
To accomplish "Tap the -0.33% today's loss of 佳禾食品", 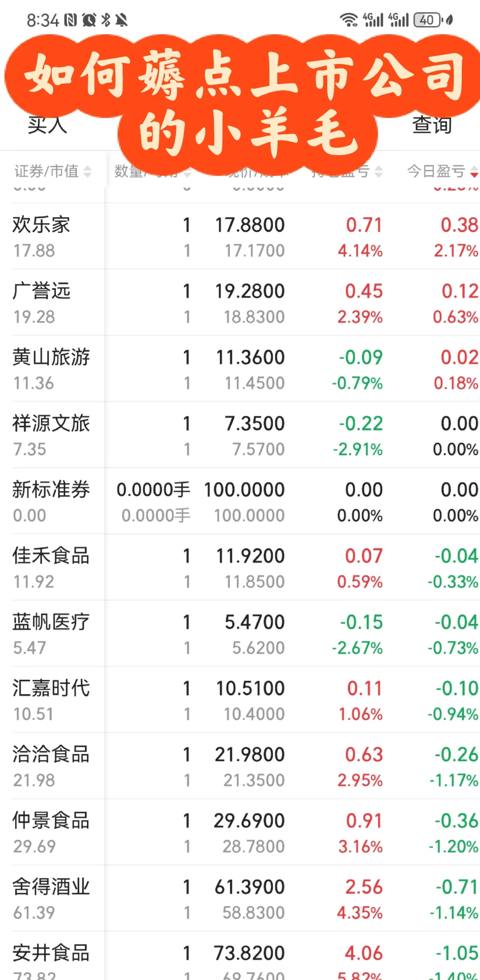I will tap(453, 582).
